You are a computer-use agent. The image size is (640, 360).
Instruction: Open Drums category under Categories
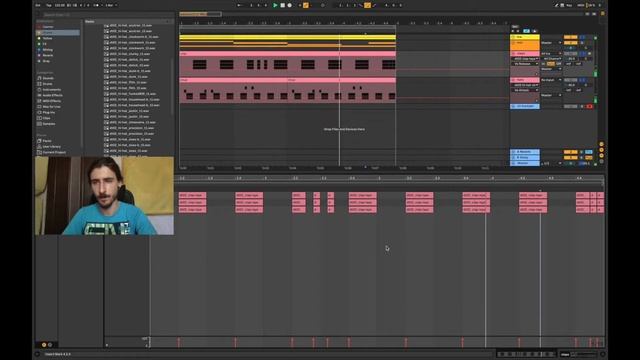pos(47,84)
